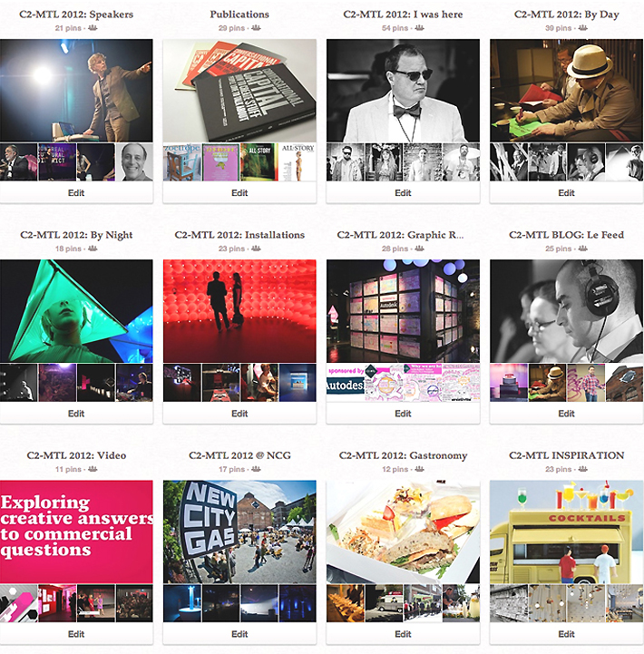Edit the C2-MTL 2012: Speakers board
The width and height of the screenshot is (644, 654).
point(76,192)
